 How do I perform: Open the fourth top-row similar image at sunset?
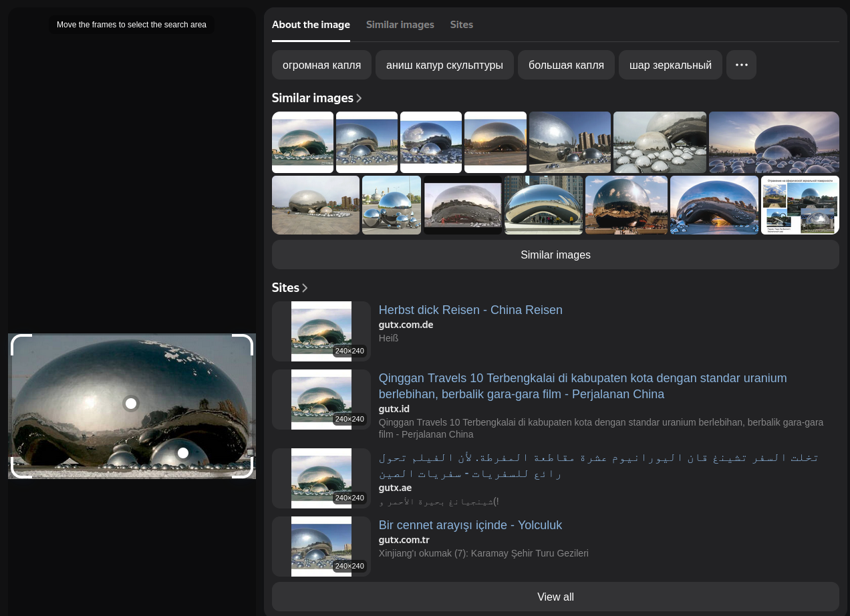(x=495, y=142)
